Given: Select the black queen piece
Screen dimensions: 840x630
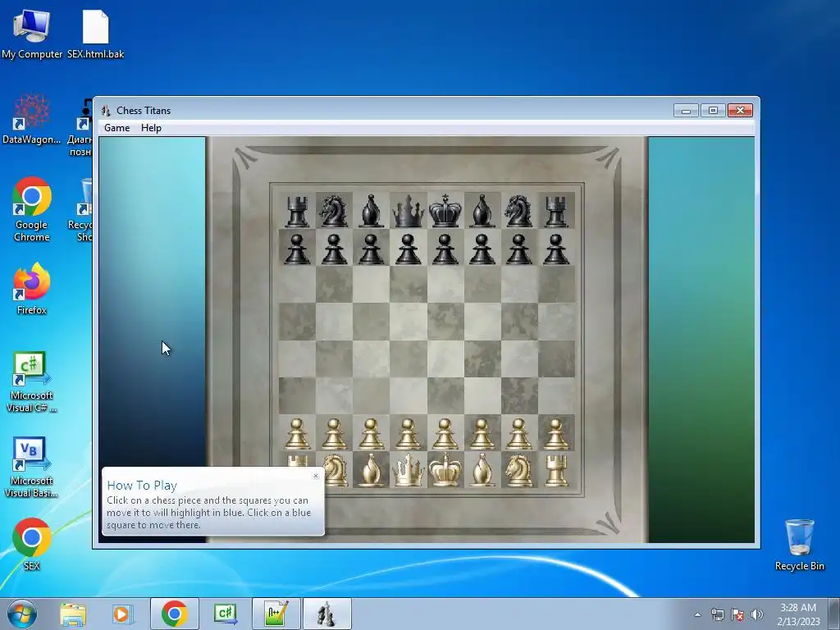Looking at the screenshot, I should pos(409,211).
